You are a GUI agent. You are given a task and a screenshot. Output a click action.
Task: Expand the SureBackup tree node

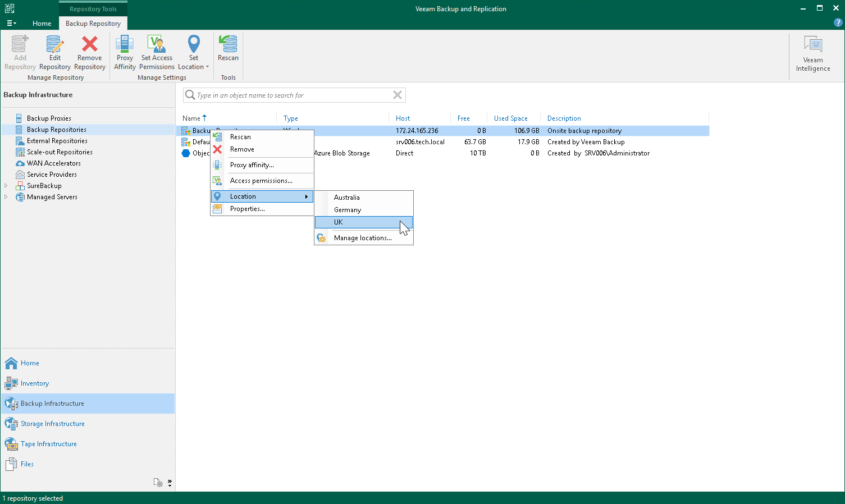(6, 185)
